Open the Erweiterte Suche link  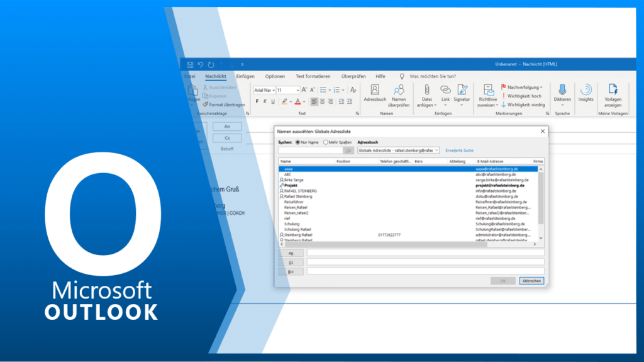(459, 150)
